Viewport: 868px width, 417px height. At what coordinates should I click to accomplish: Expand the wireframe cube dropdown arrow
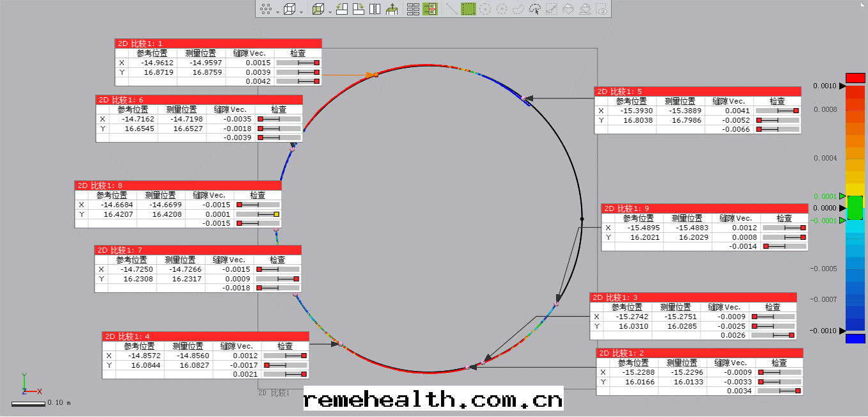(301, 12)
